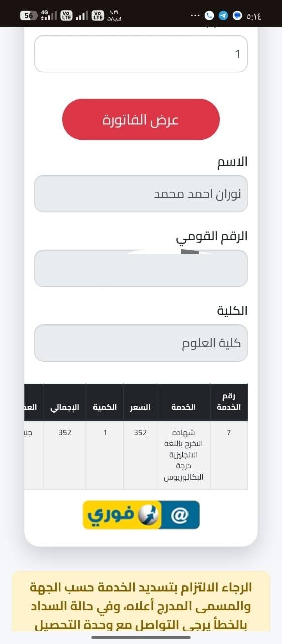Click the quantity field containing 1
Screen dimensions: 282x644
(141, 54)
